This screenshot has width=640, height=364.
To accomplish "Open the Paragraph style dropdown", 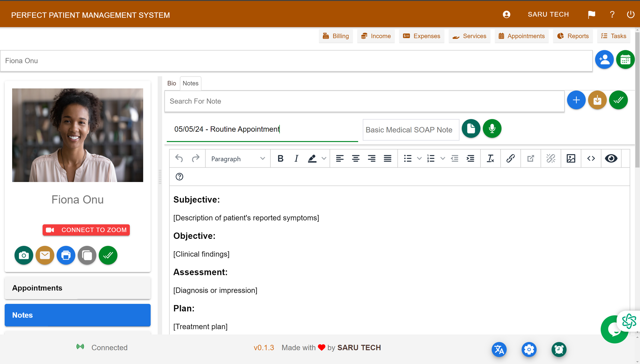I will [238, 159].
